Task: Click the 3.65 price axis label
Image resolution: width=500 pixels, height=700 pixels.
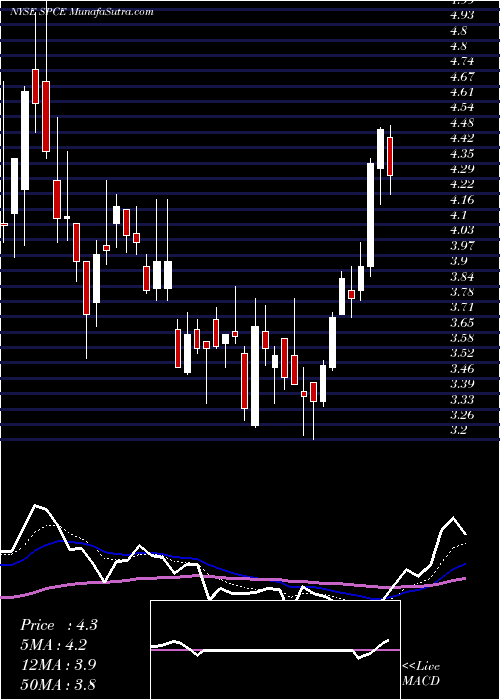Action: click(x=462, y=323)
